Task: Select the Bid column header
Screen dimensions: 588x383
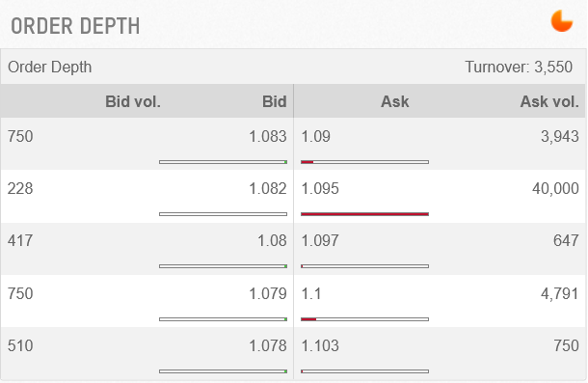Action: (274, 101)
